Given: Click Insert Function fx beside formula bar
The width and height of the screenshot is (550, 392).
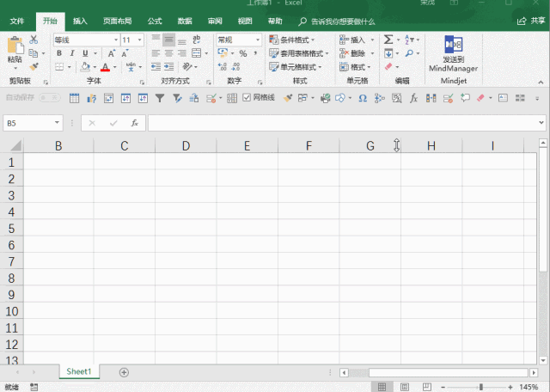Looking at the screenshot, I should (134, 123).
